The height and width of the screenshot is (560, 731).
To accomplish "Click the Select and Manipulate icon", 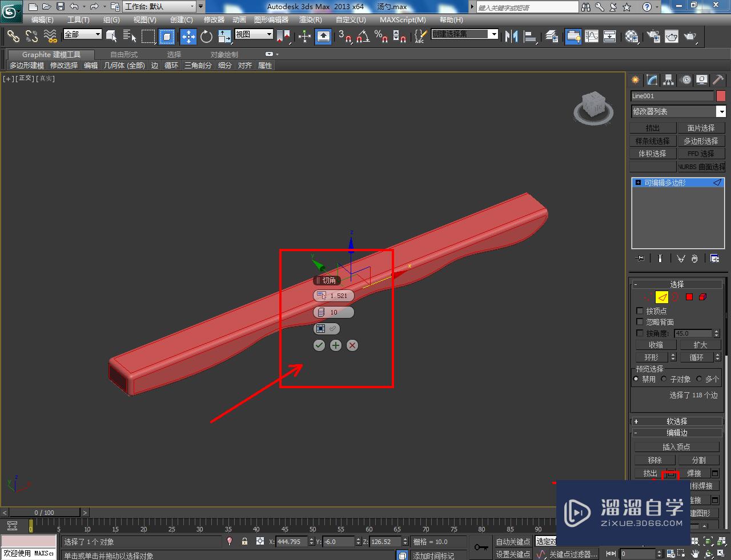I will 304,37.
